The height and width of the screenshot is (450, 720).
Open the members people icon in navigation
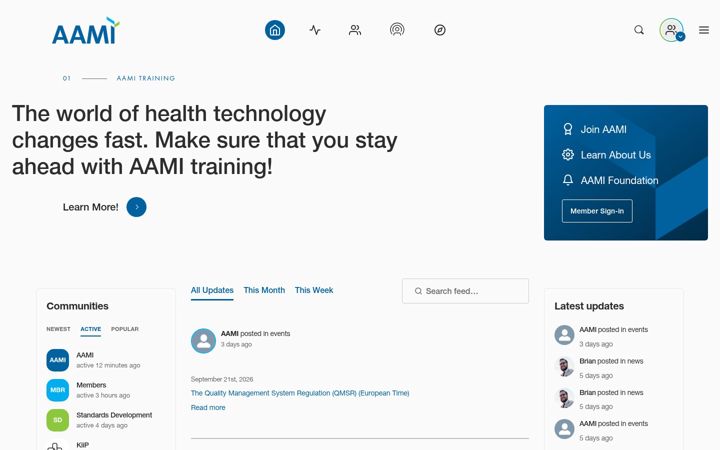(355, 30)
